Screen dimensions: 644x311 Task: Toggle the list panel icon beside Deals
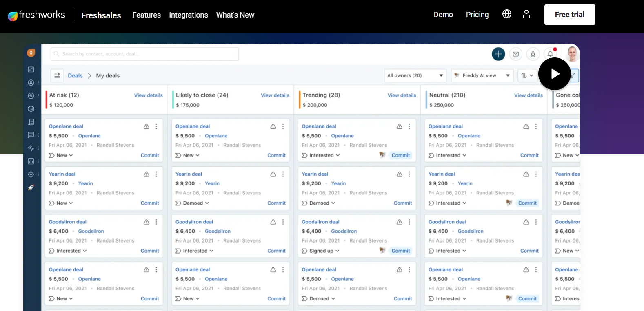pyautogui.click(x=57, y=75)
